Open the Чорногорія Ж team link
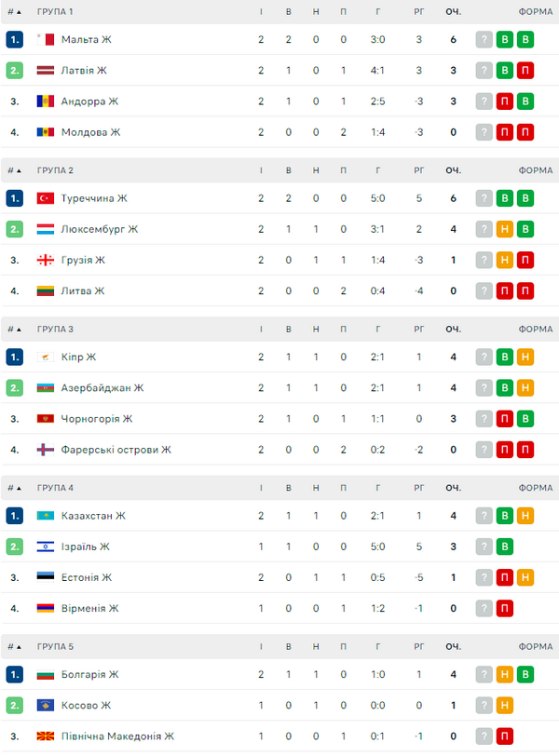 [x=96, y=419]
